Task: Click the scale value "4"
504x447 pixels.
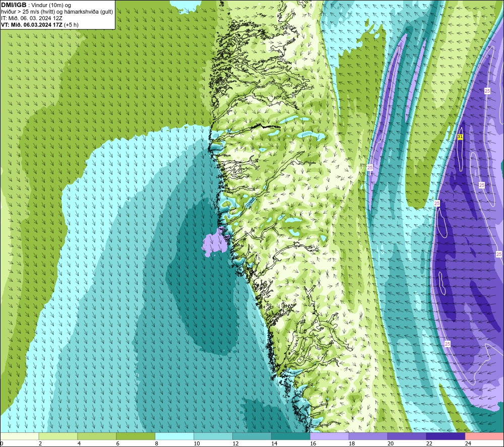Action: 79,443
